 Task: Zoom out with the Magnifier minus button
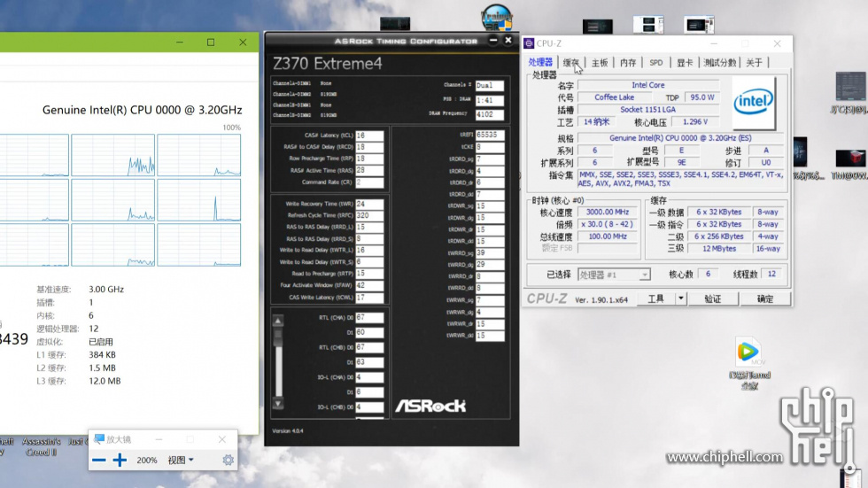click(x=99, y=460)
